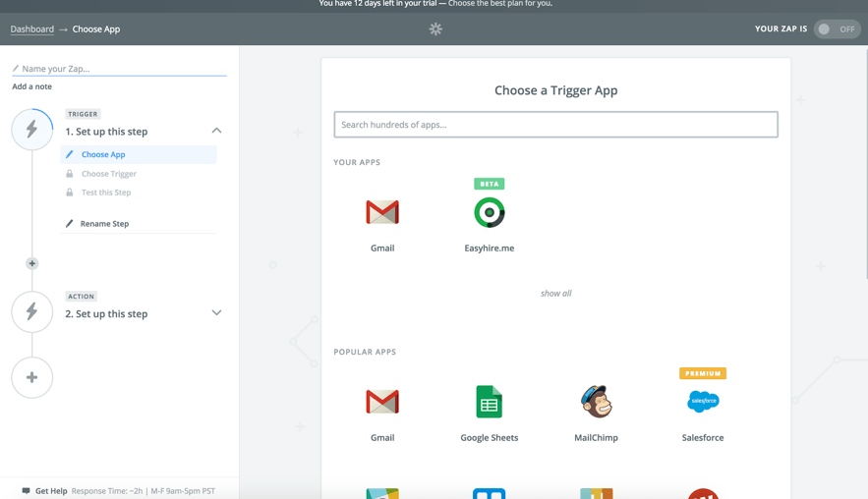Viewport: 868px width, 499px height.
Task: Select Choose App in step list
Action: point(103,154)
